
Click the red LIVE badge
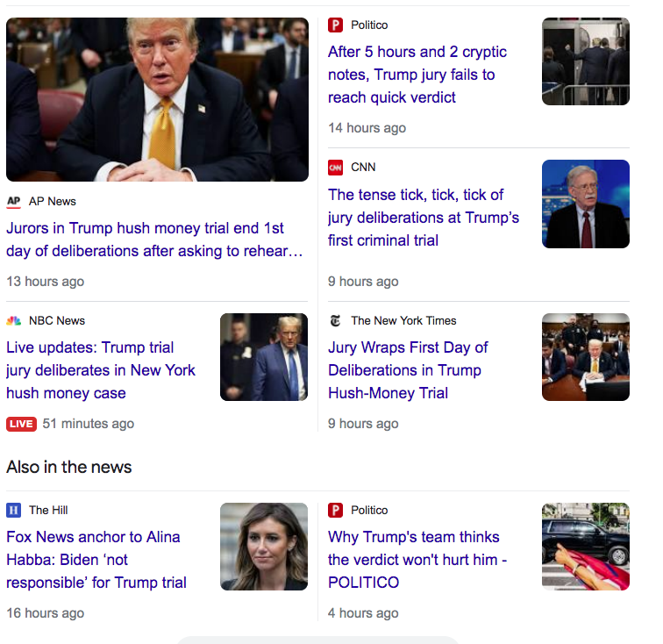[21, 424]
